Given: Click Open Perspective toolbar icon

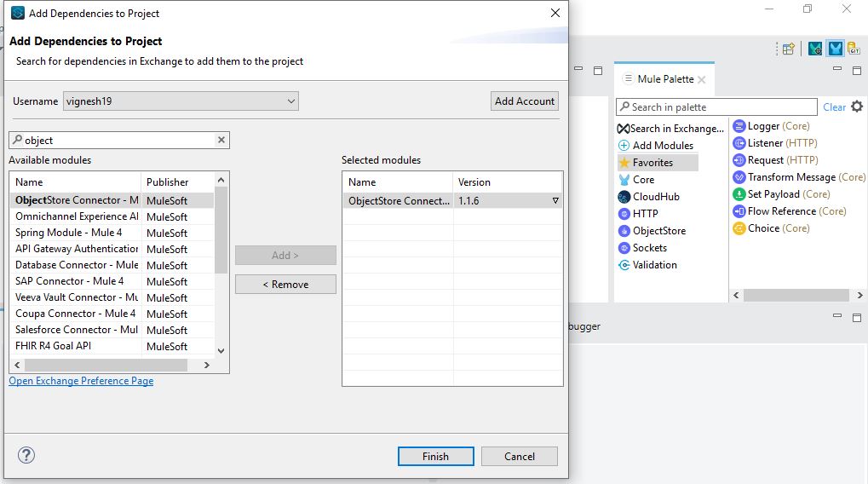Looking at the screenshot, I should [789, 49].
